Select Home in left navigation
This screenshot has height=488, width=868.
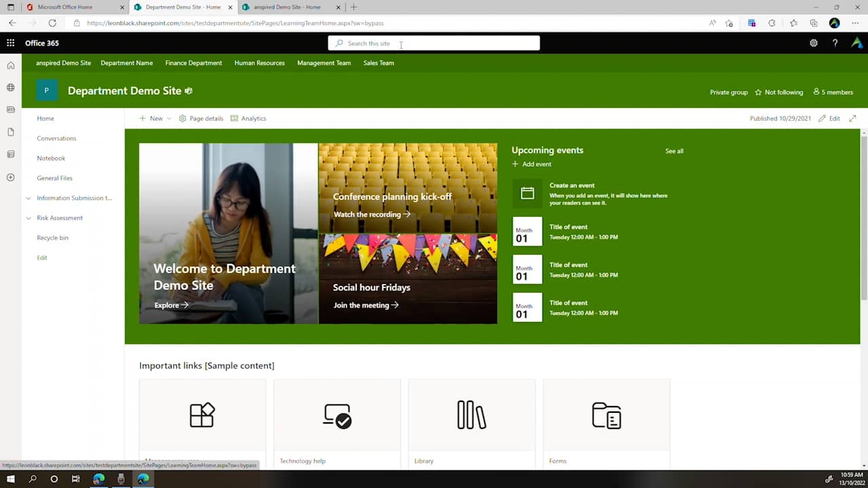(45, 119)
